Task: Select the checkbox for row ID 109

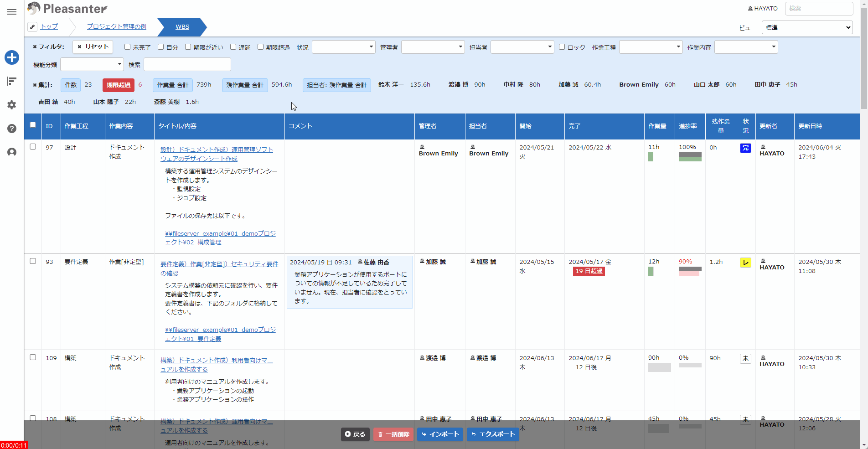Action: 33,357
